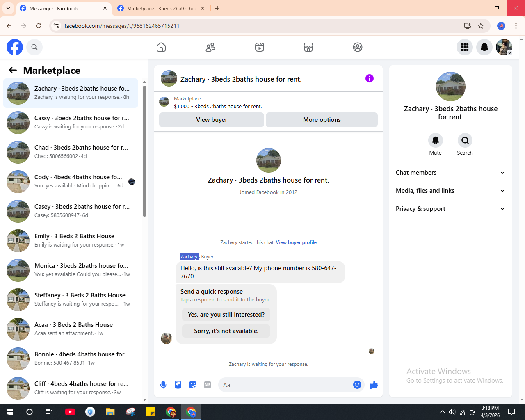Click the listing photo in right panel
This screenshot has height=420, width=525.
pos(451,87)
